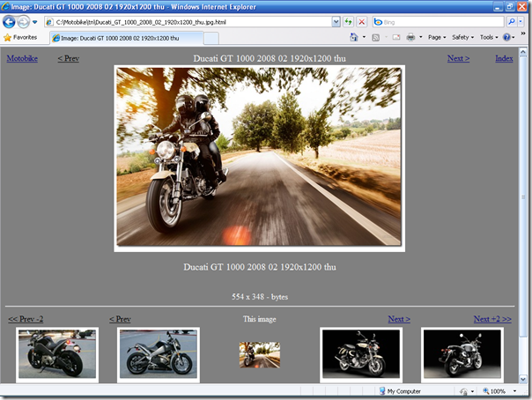Click the Read Mail icon
The width and height of the screenshot is (532, 400).
point(396,37)
